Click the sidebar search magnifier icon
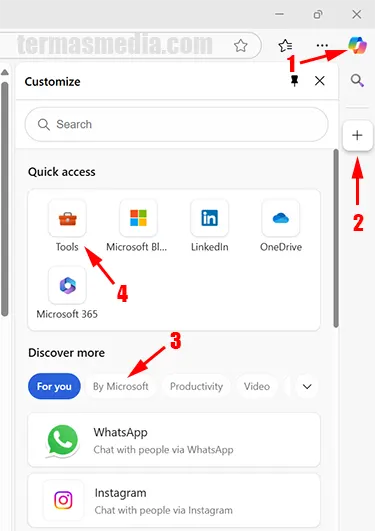This screenshot has height=531, width=375. 357,81
